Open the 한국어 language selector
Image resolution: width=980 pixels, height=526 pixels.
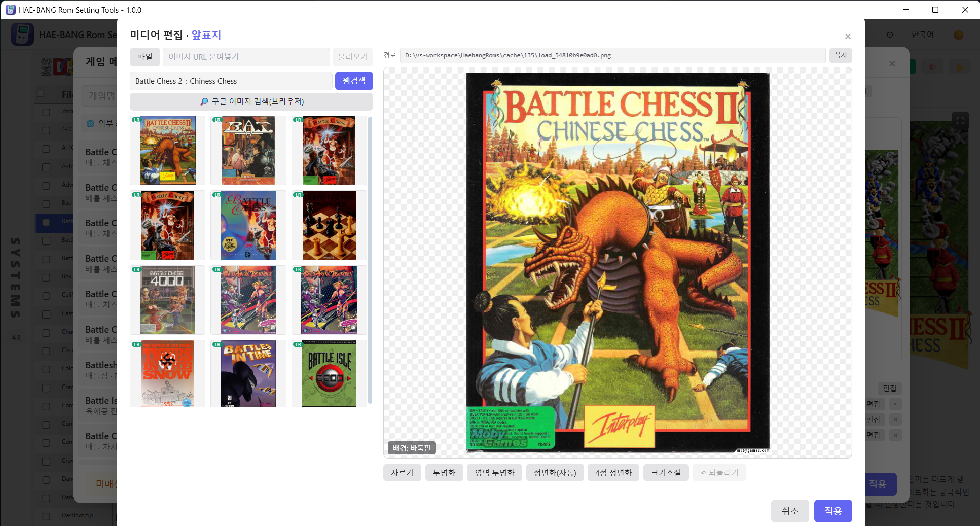tap(922, 34)
